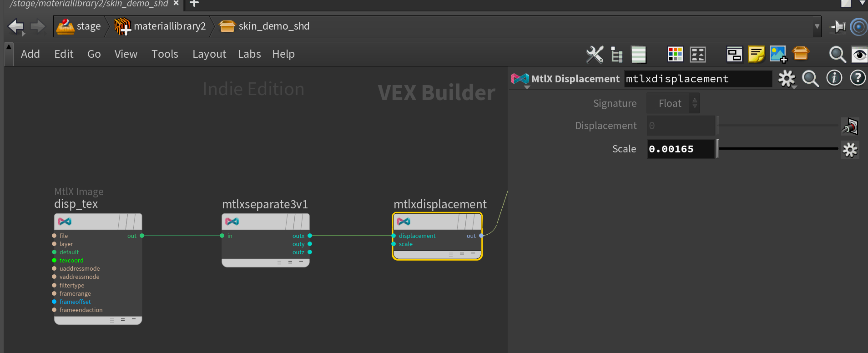The height and width of the screenshot is (353, 868).
Task: Open the Edit menu
Action: pyautogui.click(x=64, y=54)
